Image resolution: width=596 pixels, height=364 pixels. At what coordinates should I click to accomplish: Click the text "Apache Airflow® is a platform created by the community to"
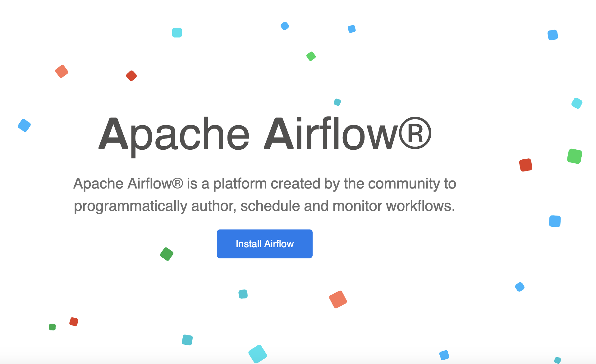tap(264, 184)
